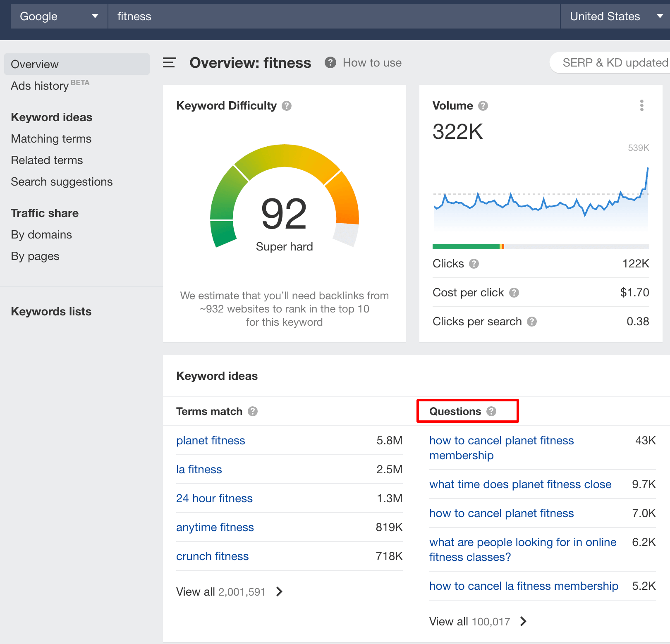Click the Terms match help icon

tap(253, 411)
